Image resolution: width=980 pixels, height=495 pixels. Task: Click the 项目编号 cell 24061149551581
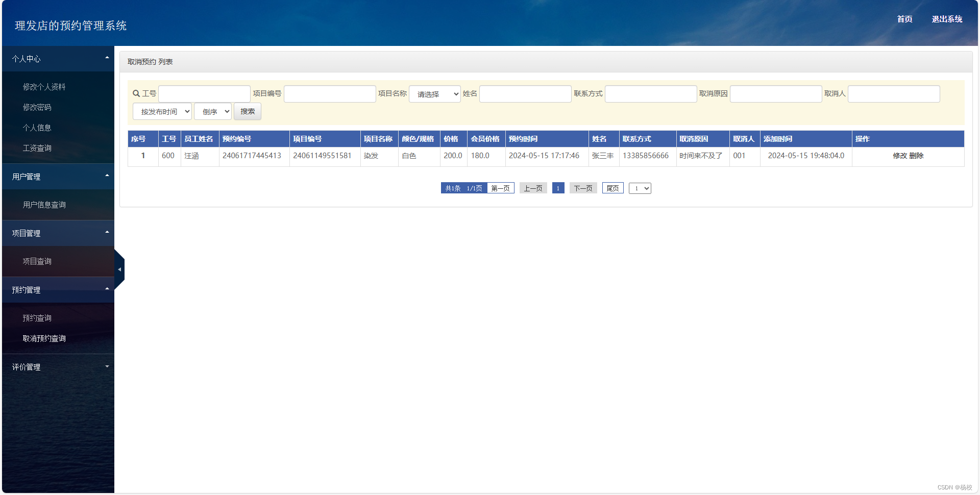[322, 156]
